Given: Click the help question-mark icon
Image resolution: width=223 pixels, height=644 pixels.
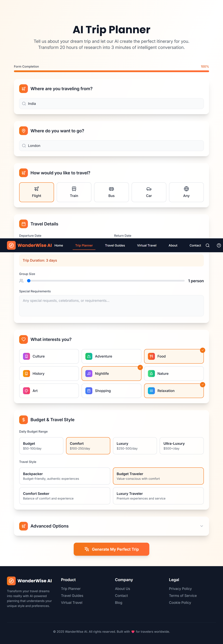Looking at the screenshot, I should click(x=219, y=245).
